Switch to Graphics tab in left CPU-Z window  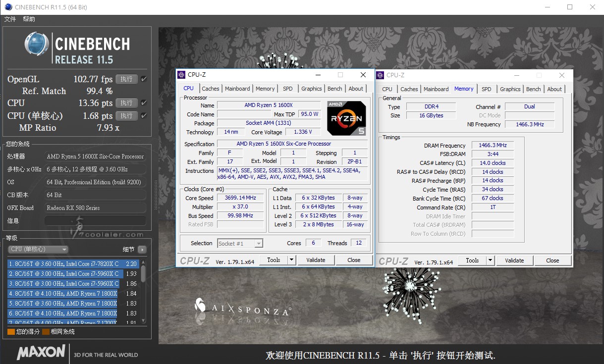(312, 89)
